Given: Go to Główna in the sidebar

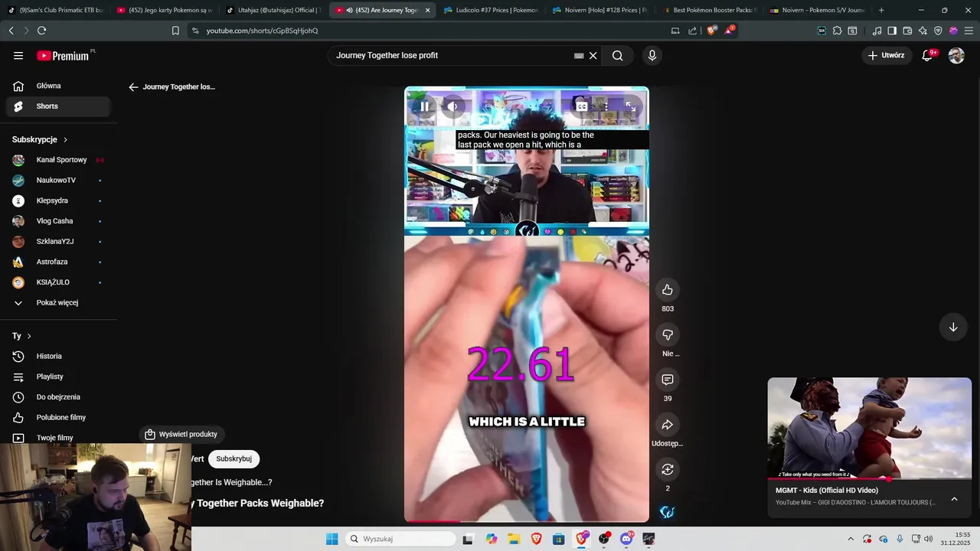Looking at the screenshot, I should click(58, 86).
